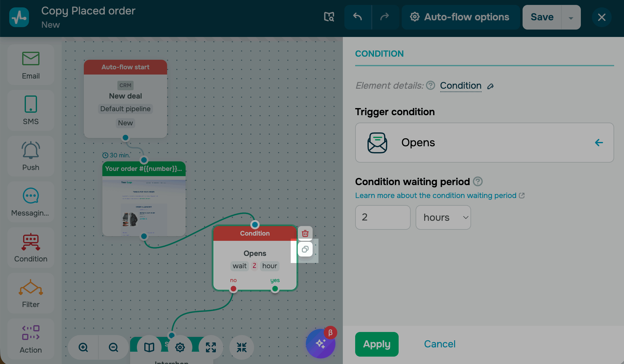The width and height of the screenshot is (624, 364).
Task: Choose the Push notification element
Action: coord(31,156)
